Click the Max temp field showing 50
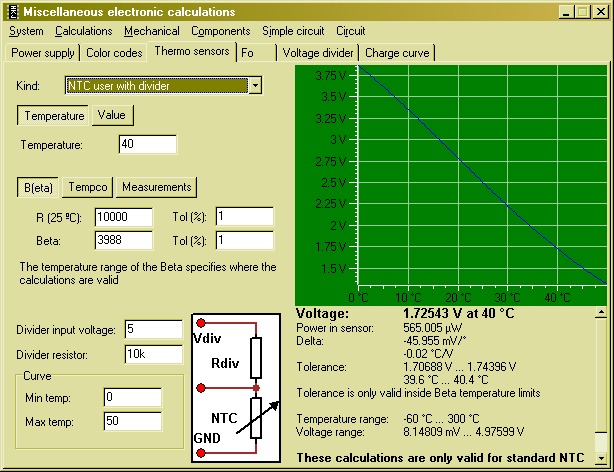This screenshot has height=472, width=614. (x=133, y=421)
